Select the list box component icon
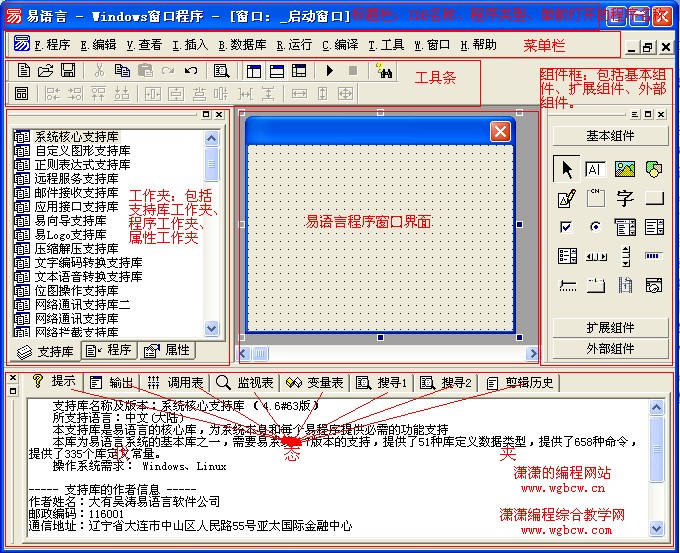 coord(654,227)
